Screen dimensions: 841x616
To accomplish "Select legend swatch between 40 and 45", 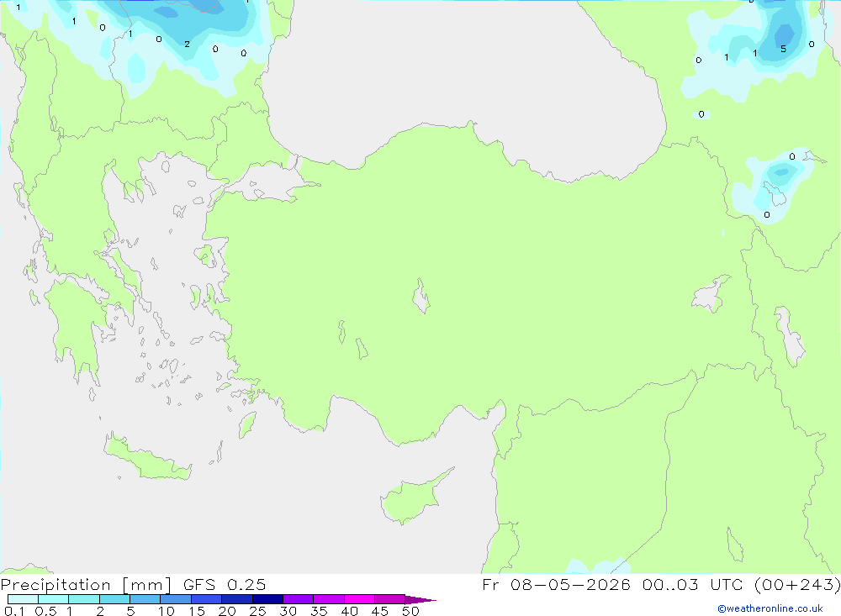I will [359, 599].
